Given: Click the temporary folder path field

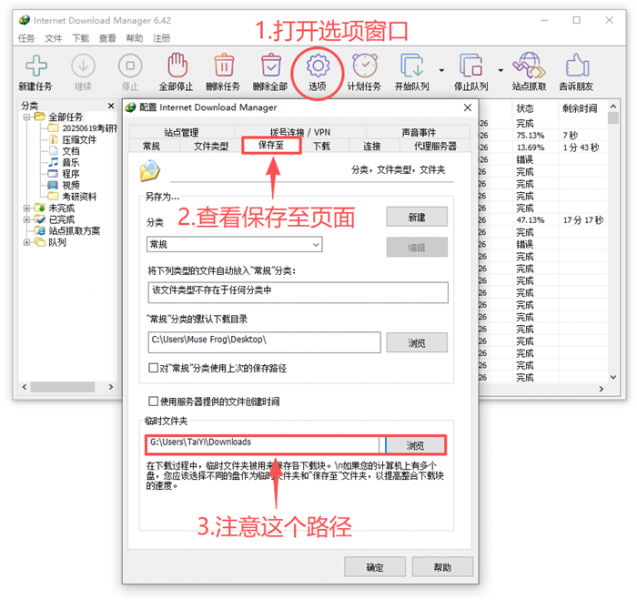Looking at the screenshot, I should click(262, 444).
